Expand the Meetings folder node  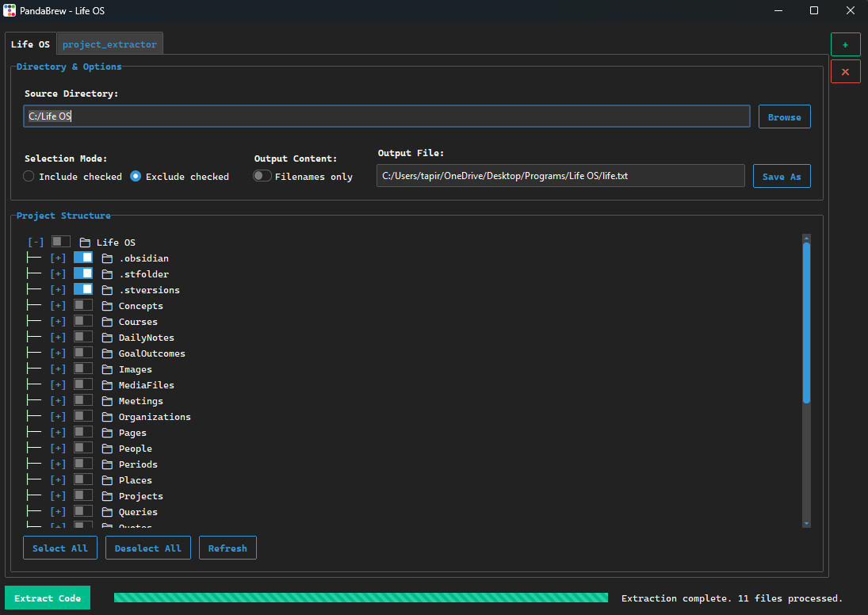pos(58,401)
